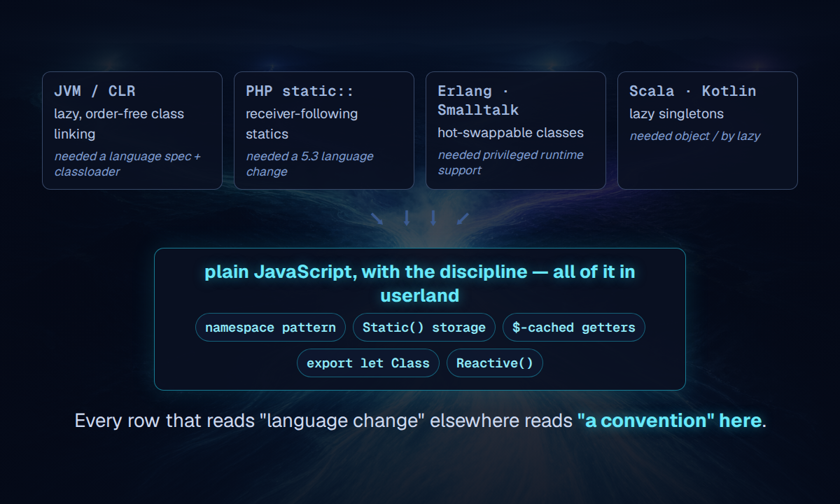
Task: Select "needed a 5.3 language change" note
Action: [x=309, y=164]
